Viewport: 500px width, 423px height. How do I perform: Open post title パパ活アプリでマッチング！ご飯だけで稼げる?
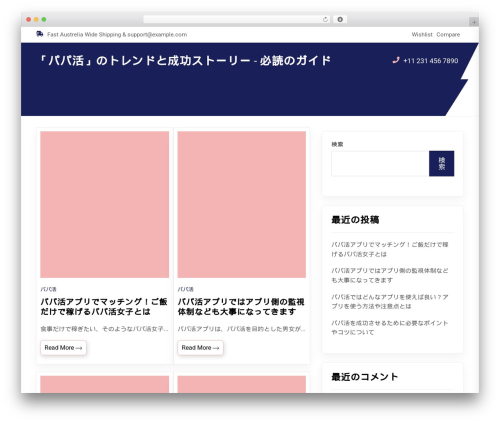(x=104, y=307)
